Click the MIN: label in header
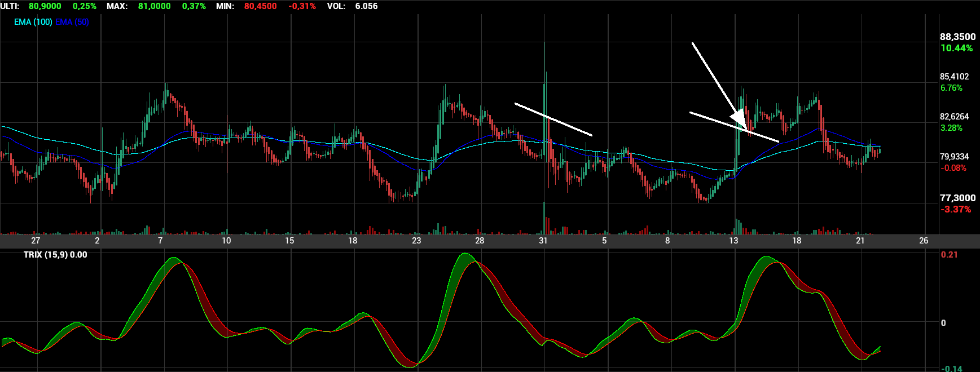This screenshot has width=980, height=372. 225,6
